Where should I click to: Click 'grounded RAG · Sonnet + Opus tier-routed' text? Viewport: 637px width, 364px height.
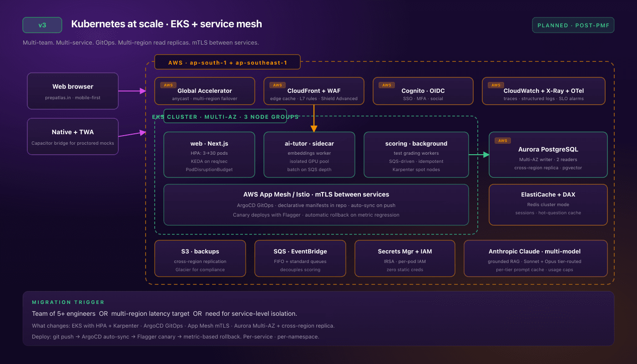tap(535, 261)
